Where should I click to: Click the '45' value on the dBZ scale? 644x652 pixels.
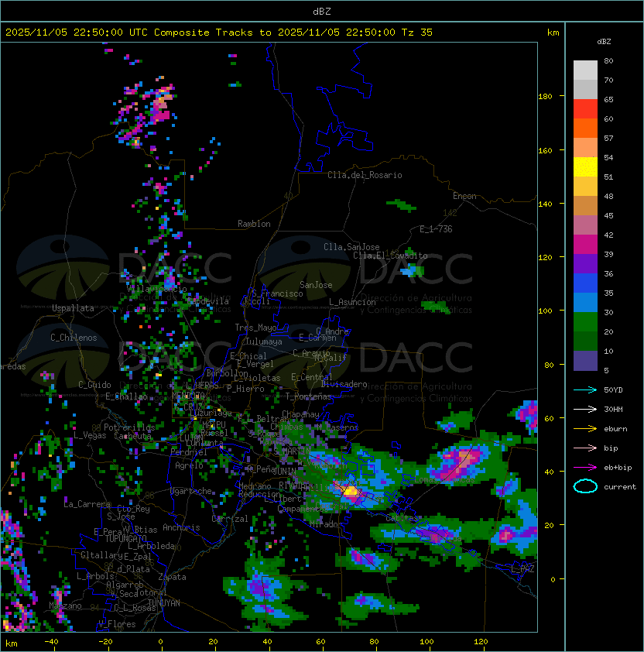608,216
